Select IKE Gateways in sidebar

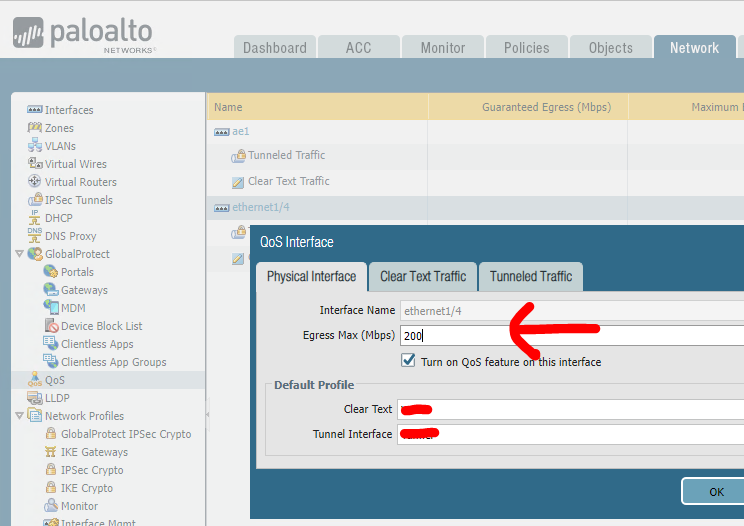pyautogui.click(x=94, y=452)
